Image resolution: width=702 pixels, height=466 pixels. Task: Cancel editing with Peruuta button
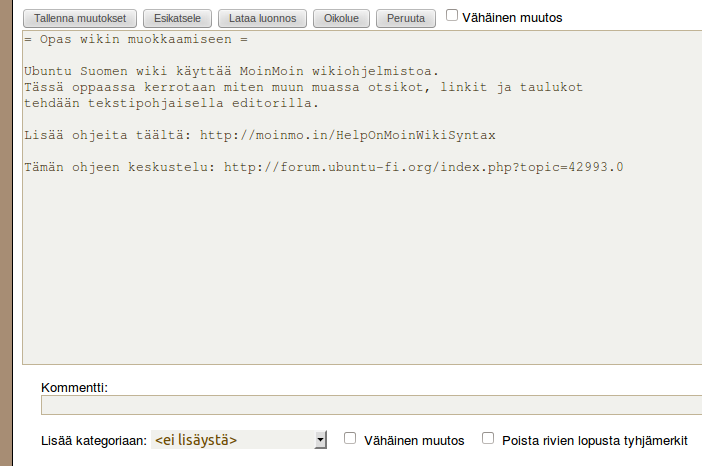[x=406, y=18]
